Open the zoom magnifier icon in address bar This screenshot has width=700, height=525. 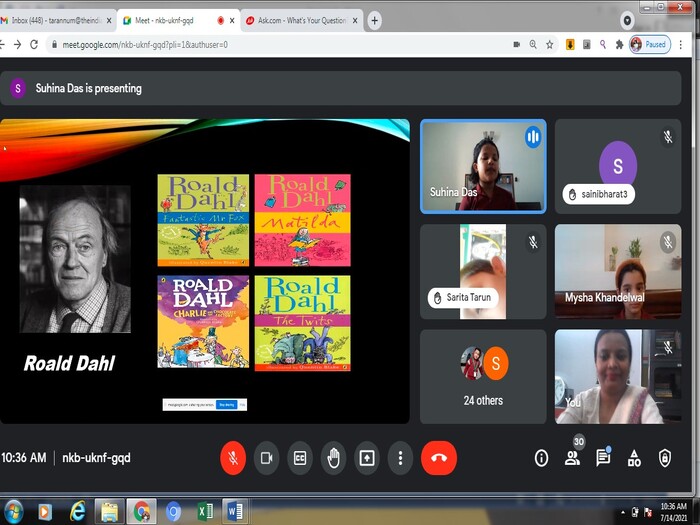(533, 44)
